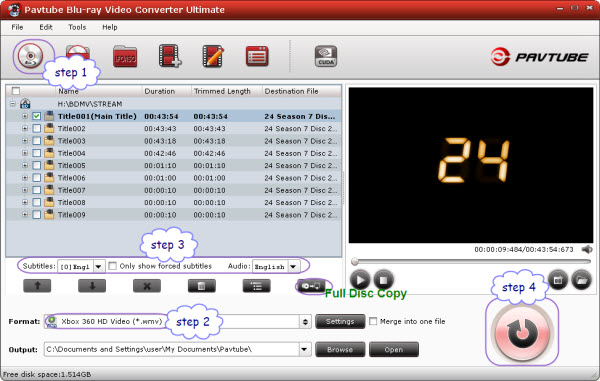Expand the Title001 (Main Title) row
Screen dimensions: 600x381
coord(25,116)
